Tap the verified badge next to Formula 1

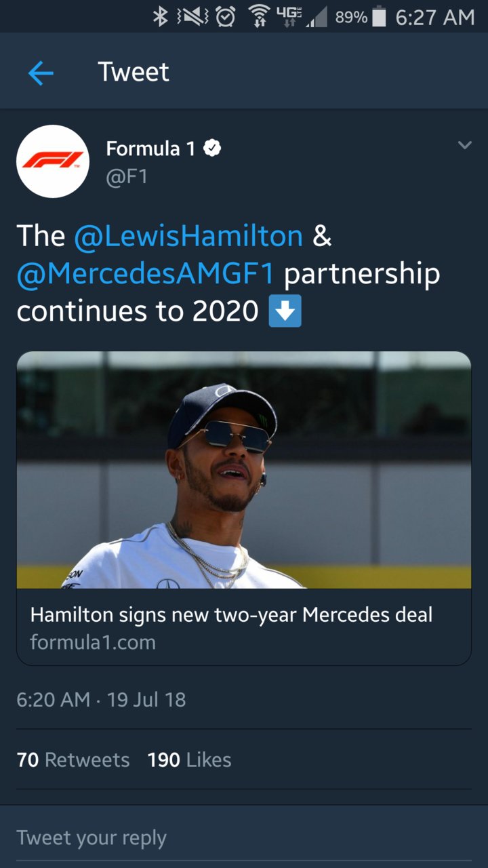tap(211, 149)
